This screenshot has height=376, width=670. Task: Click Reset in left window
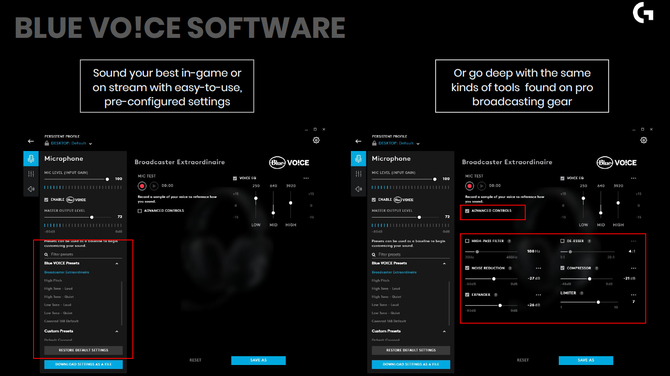pos(195,360)
